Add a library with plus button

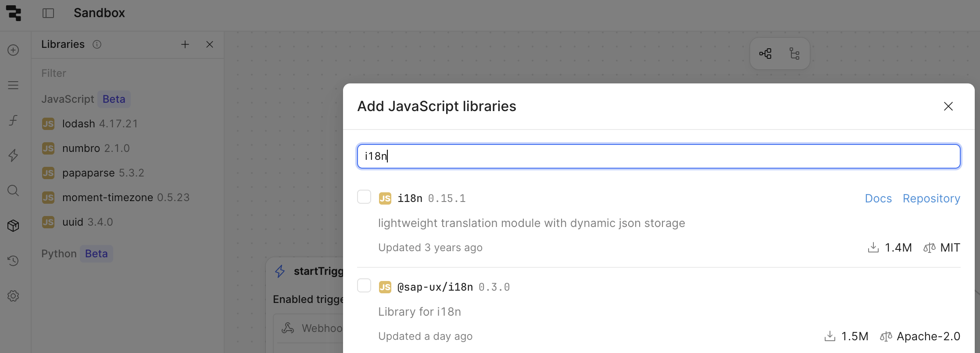click(x=185, y=44)
